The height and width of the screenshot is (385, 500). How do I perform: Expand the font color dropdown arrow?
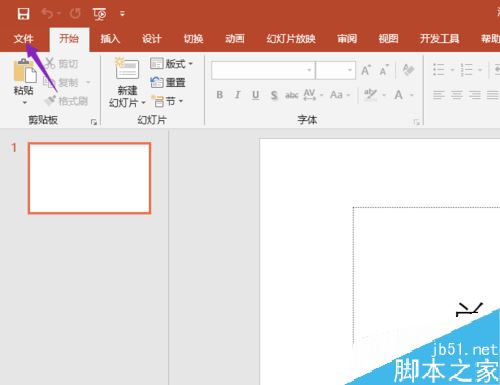pos(412,95)
